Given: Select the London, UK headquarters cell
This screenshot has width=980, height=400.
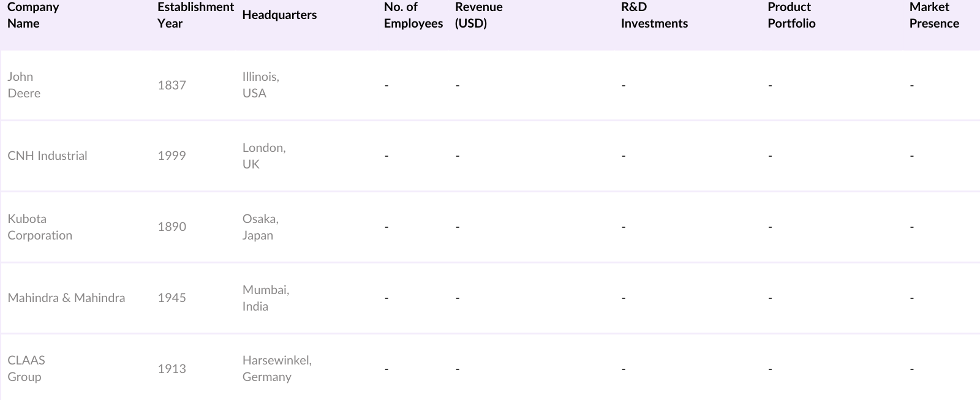Looking at the screenshot, I should [x=263, y=156].
